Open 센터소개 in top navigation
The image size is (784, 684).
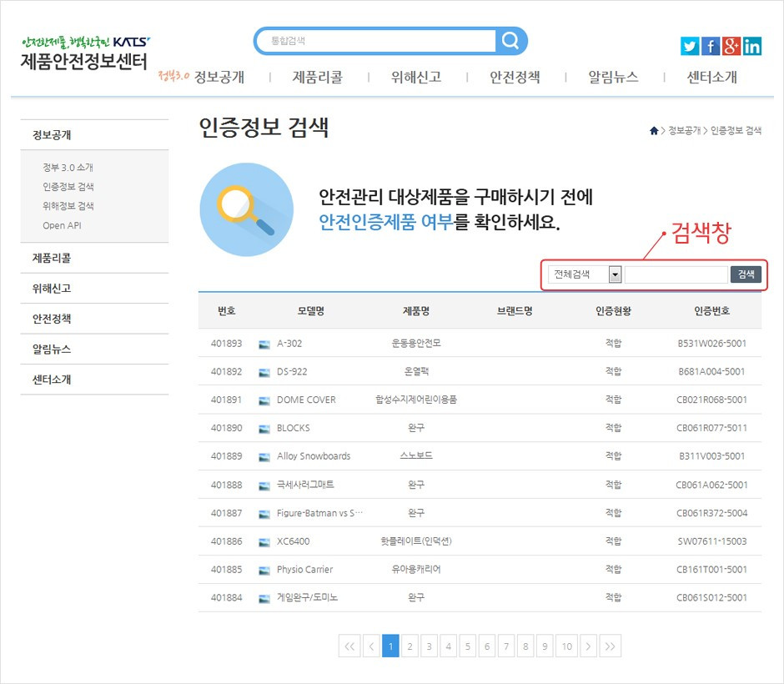click(711, 77)
